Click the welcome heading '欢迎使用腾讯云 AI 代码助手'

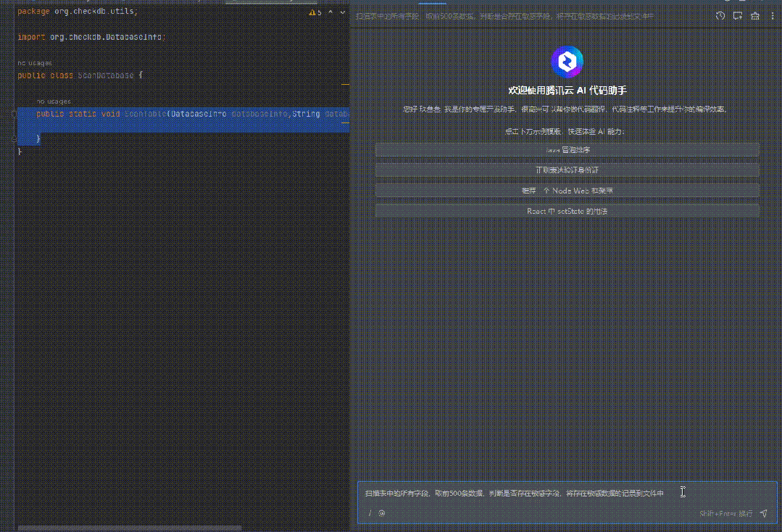pyautogui.click(x=567, y=91)
